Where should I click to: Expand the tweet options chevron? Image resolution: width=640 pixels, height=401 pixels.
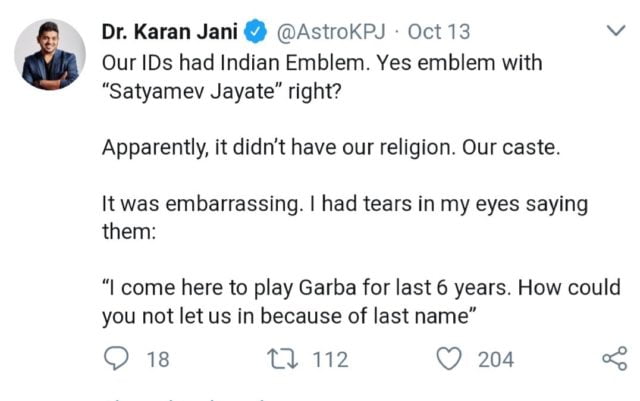click(x=614, y=33)
